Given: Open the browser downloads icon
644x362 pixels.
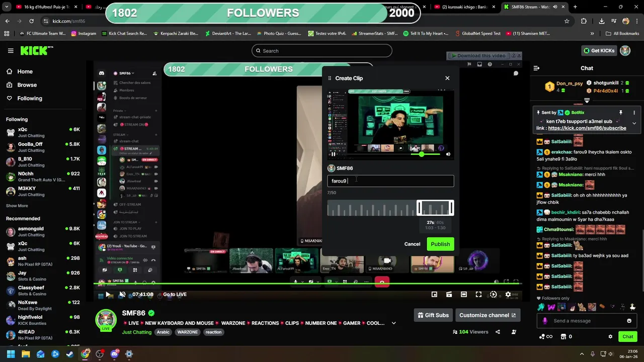Looking at the screenshot, I should click(602, 21).
